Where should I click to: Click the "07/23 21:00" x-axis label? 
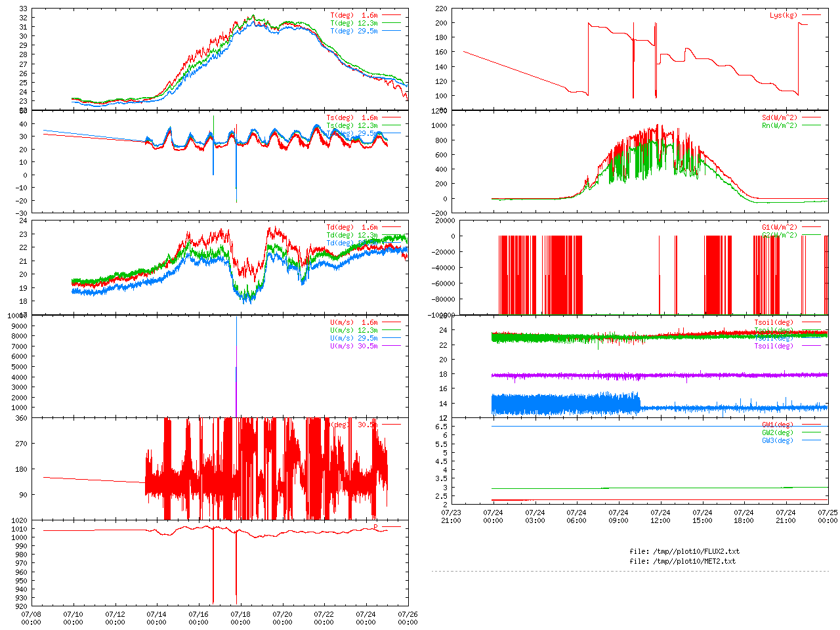pos(451,516)
